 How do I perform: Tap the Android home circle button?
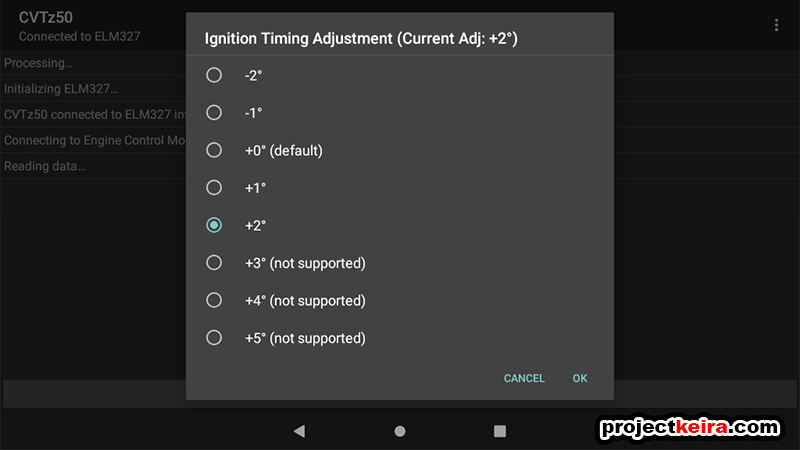(x=400, y=431)
